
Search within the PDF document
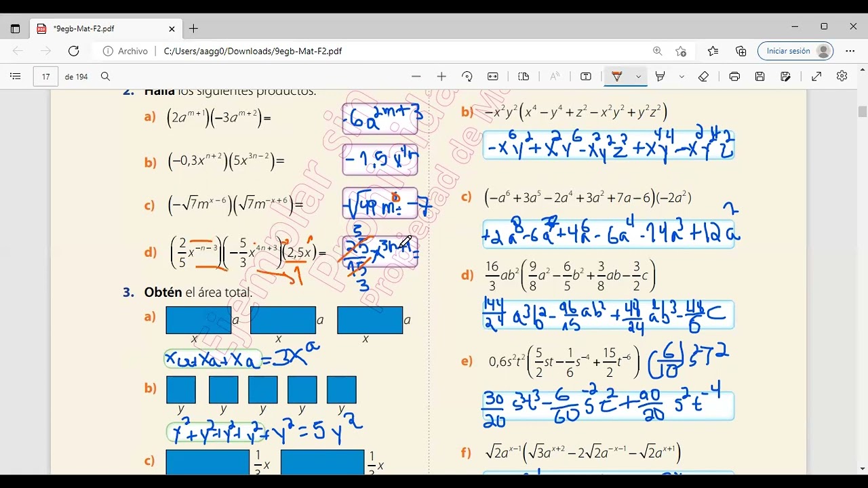(105, 77)
